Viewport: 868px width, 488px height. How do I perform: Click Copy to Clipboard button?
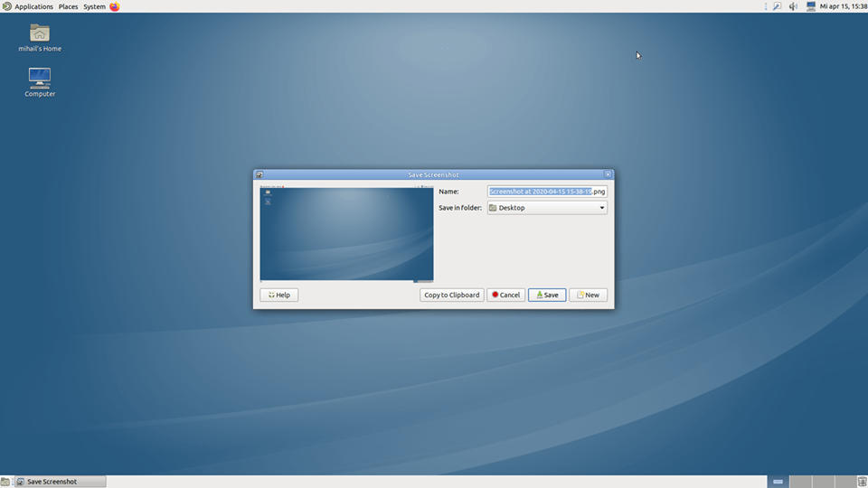[451, 295]
